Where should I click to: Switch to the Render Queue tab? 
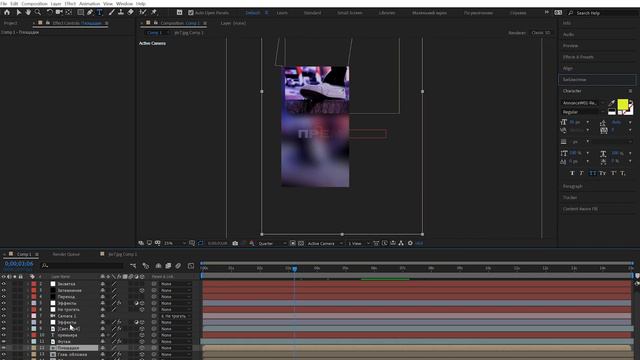66,254
